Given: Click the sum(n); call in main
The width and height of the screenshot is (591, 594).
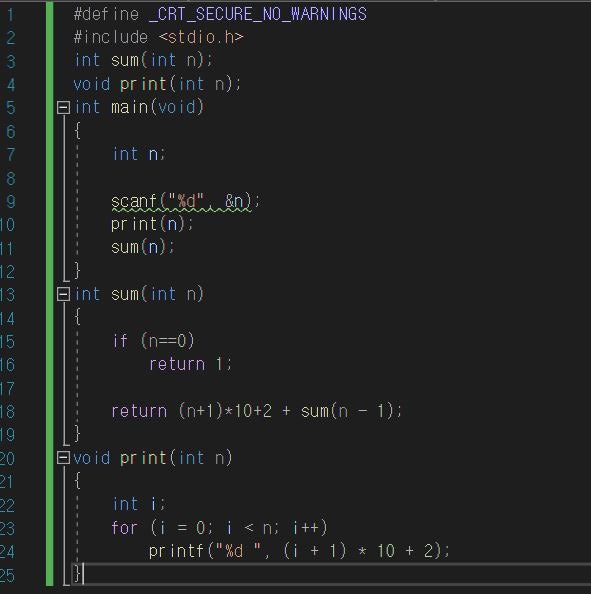Looking at the screenshot, I should click(142, 248).
